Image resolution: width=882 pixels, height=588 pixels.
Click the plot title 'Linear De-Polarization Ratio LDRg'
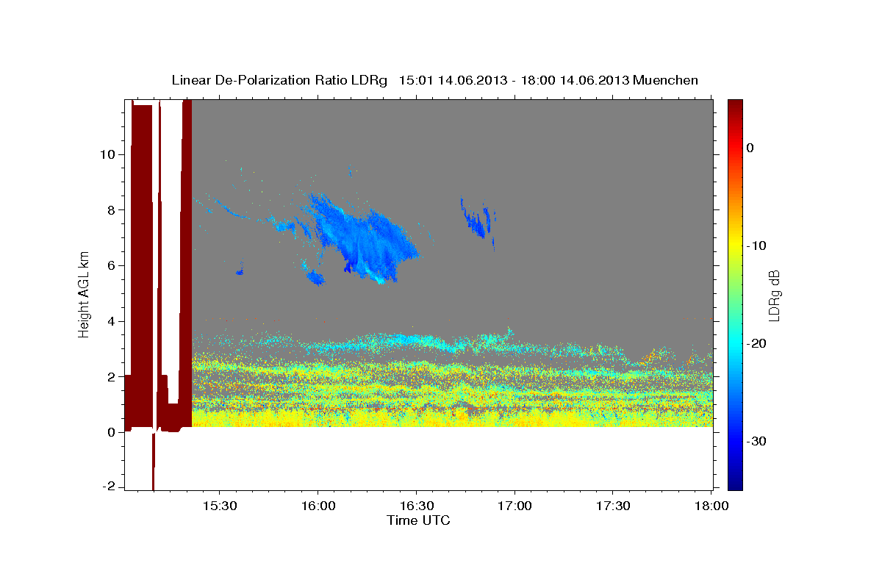point(279,79)
